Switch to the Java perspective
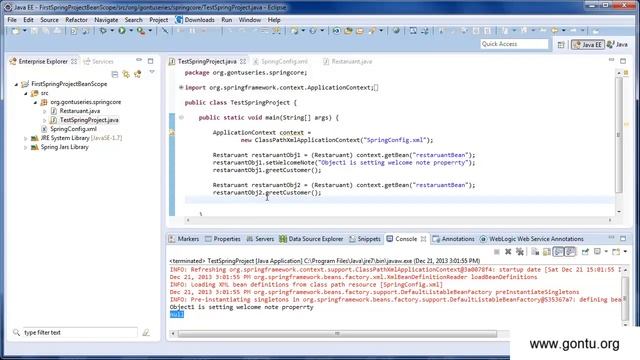 tap(617, 44)
